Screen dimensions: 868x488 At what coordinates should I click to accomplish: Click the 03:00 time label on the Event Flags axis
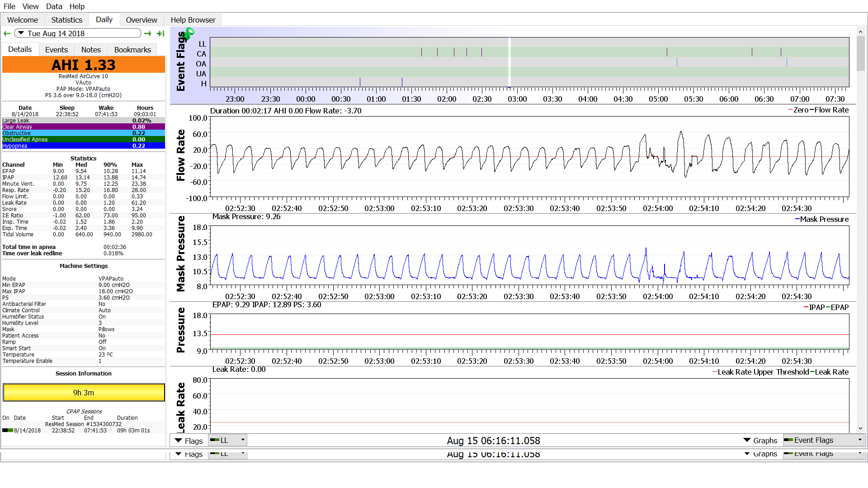coord(517,99)
